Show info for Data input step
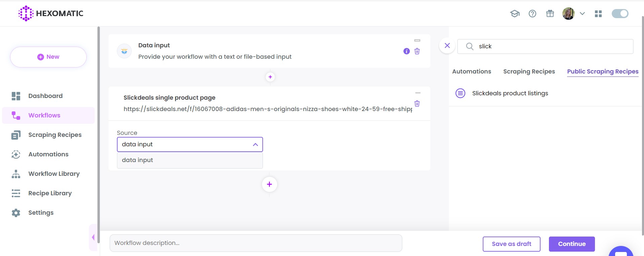This screenshot has width=644, height=256. [406, 51]
